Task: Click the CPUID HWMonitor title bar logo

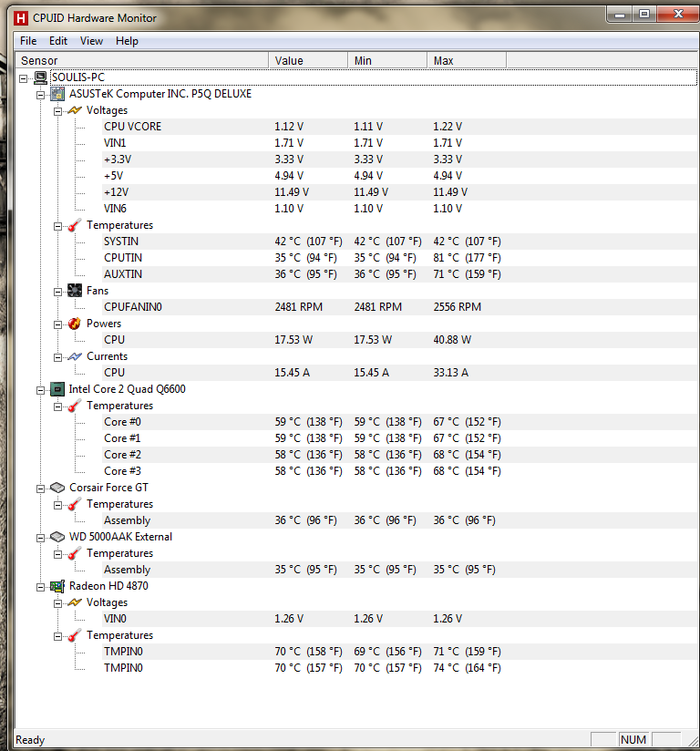Action: point(21,18)
